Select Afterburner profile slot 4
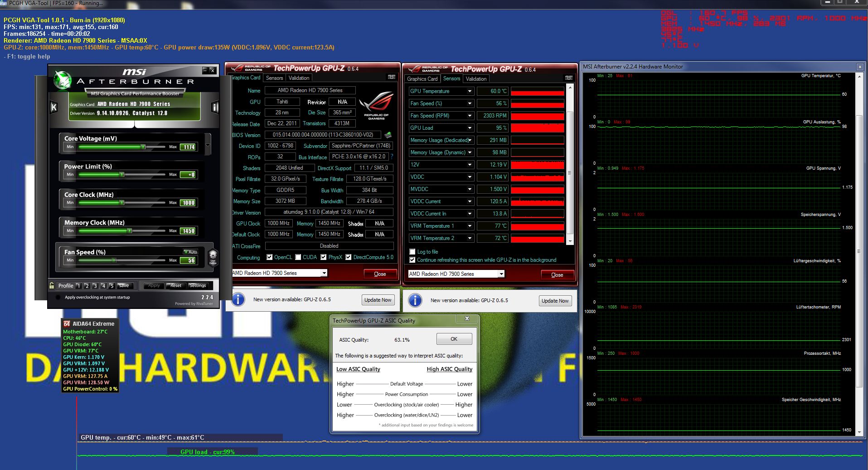 pos(103,286)
